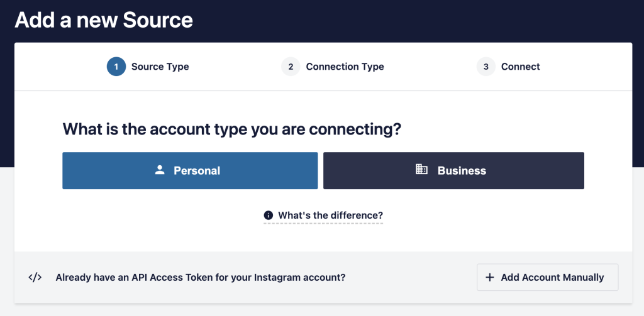Jump to the Connect step label

(x=520, y=67)
